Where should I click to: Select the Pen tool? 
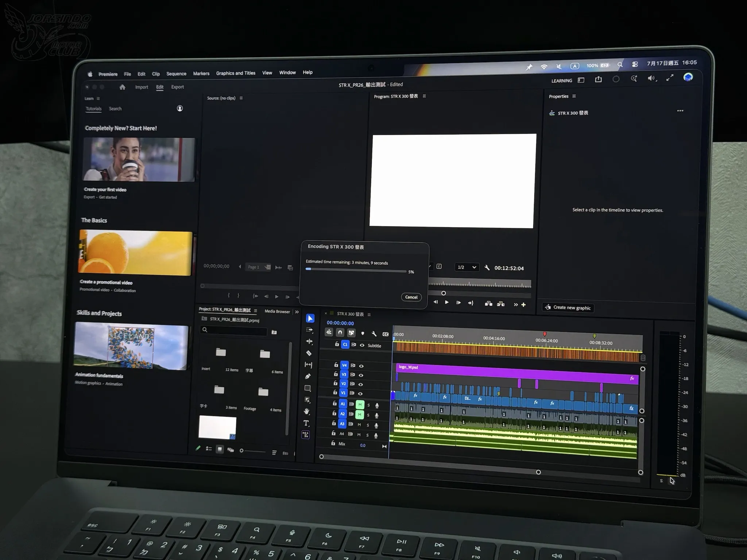pos(308,376)
